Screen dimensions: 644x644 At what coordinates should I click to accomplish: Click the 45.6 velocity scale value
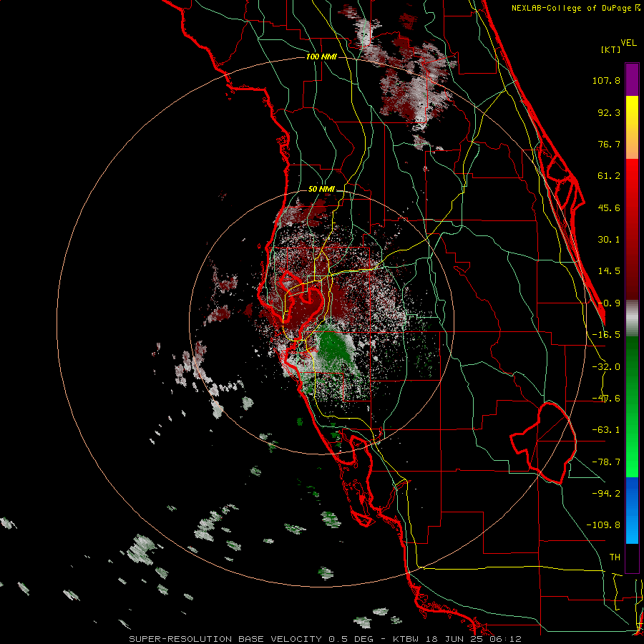tap(609, 208)
